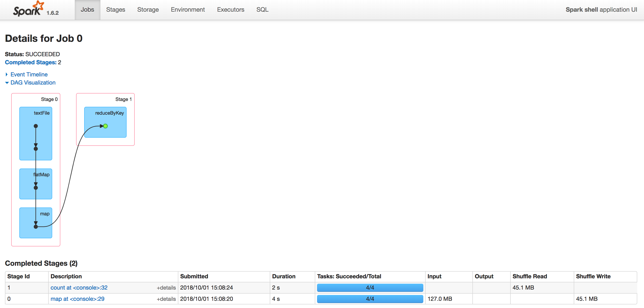Click the 4/4 progress bar of stage 1
The width and height of the screenshot is (644, 308).
tap(370, 288)
